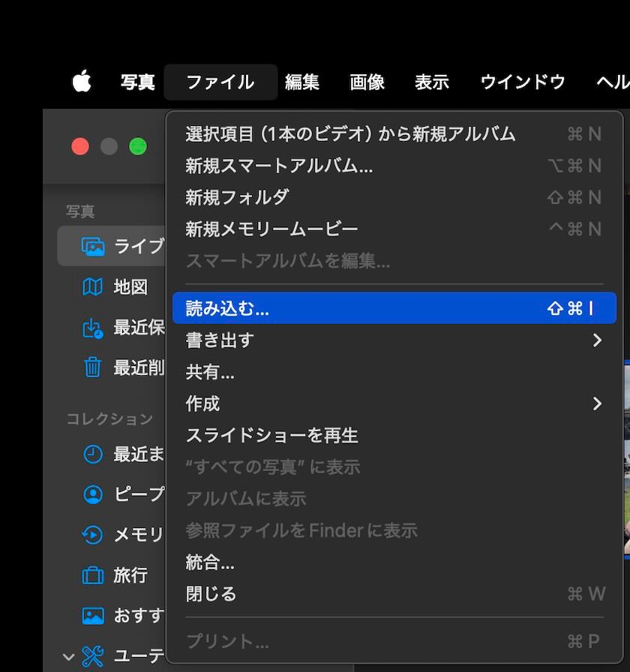Click the green full-screen window button
The width and height of the screenshot is (630, 672).
[x=138, y=146]
